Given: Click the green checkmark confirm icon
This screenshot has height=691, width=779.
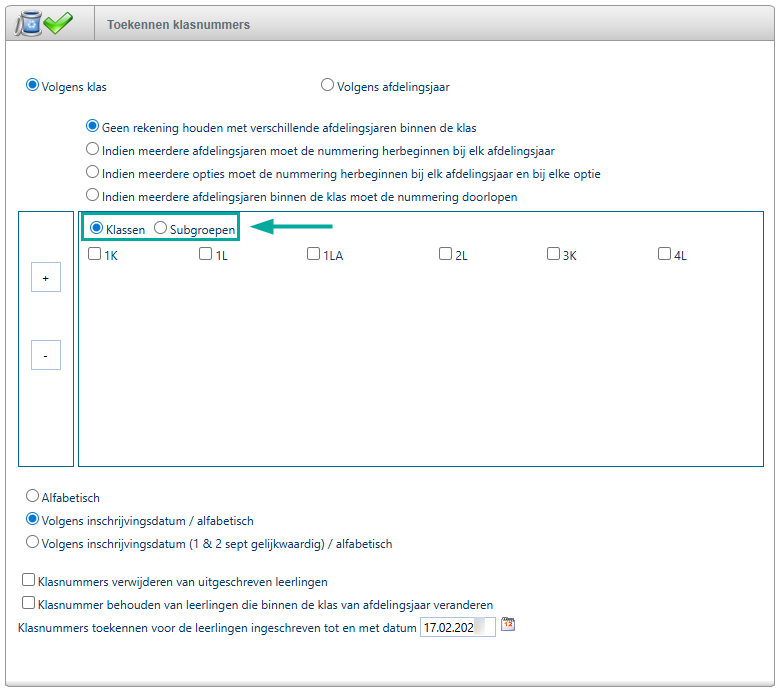Looking at the screenshot, I should click(58, 23).
